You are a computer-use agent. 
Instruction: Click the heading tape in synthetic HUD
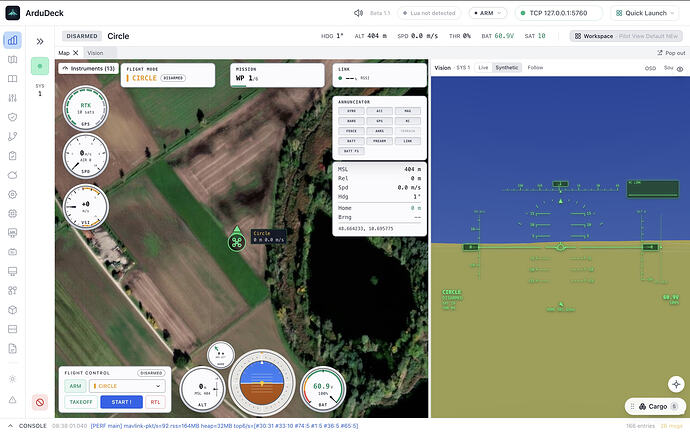coord(560,187)
